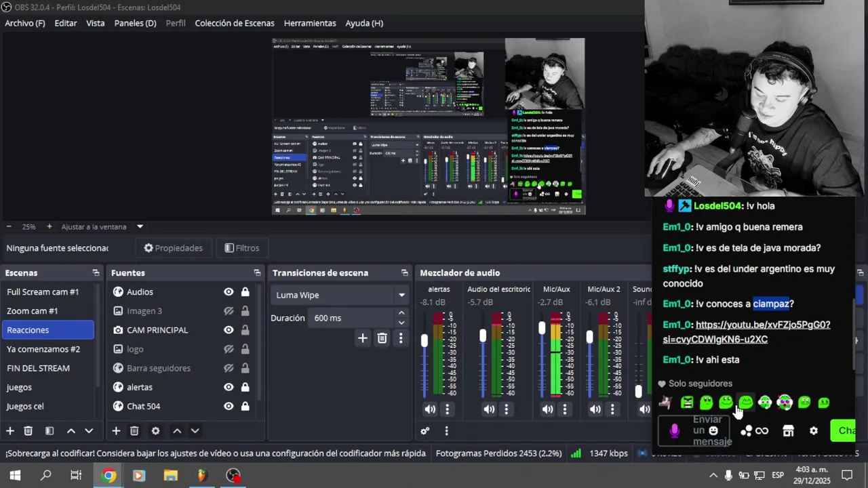Open the Luma Wipe transition dropdown
This screenshot has height=488, width=868.
click(340, 295)
